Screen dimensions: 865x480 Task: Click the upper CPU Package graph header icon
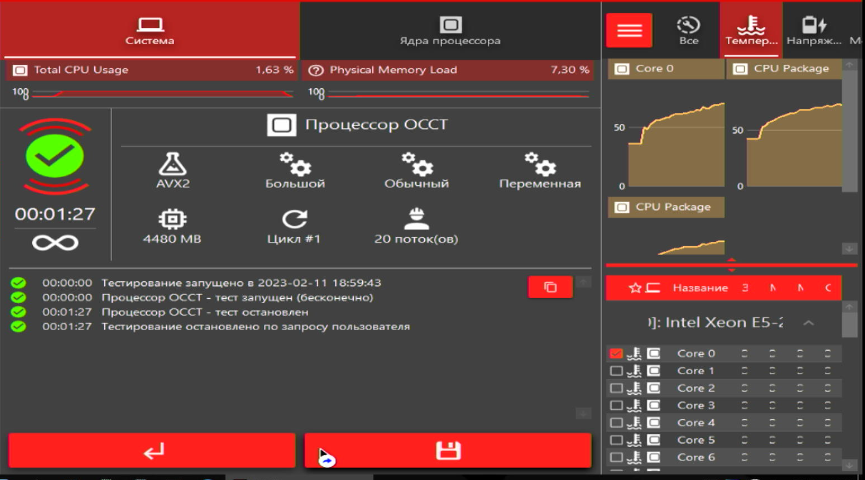[740, 69]
